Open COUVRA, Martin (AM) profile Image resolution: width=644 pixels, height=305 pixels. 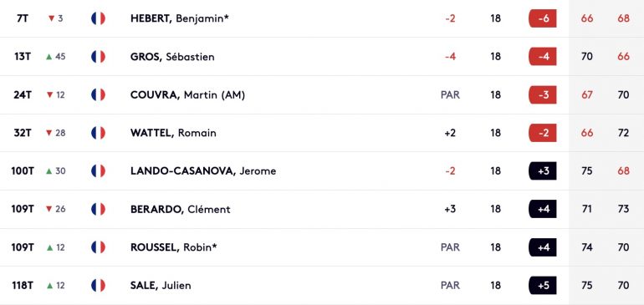pos(187,94)
